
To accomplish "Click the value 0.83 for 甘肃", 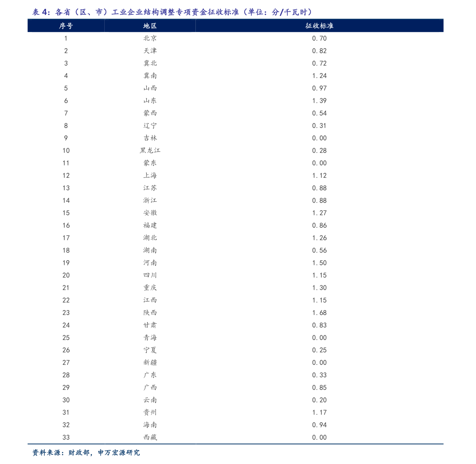I will (319, 325).
